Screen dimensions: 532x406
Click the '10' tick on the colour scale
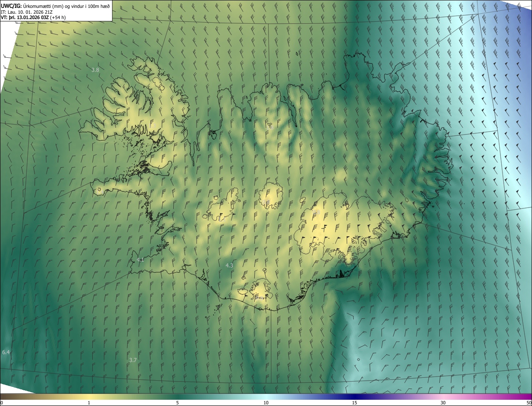[x=266, y=403]
